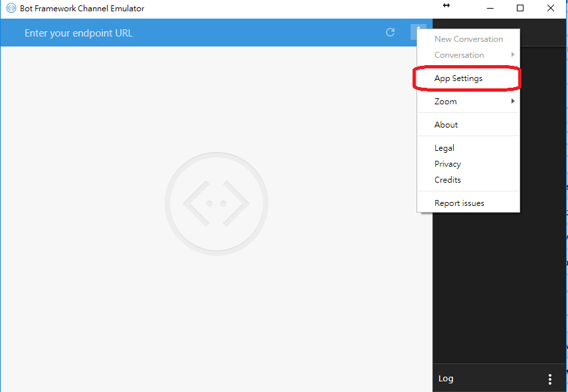Viewport: 568px width, 392px height.
Task: Close the Bot Framework Channel Emulator window
Action: pyautogui.click(x=550, y=8)
